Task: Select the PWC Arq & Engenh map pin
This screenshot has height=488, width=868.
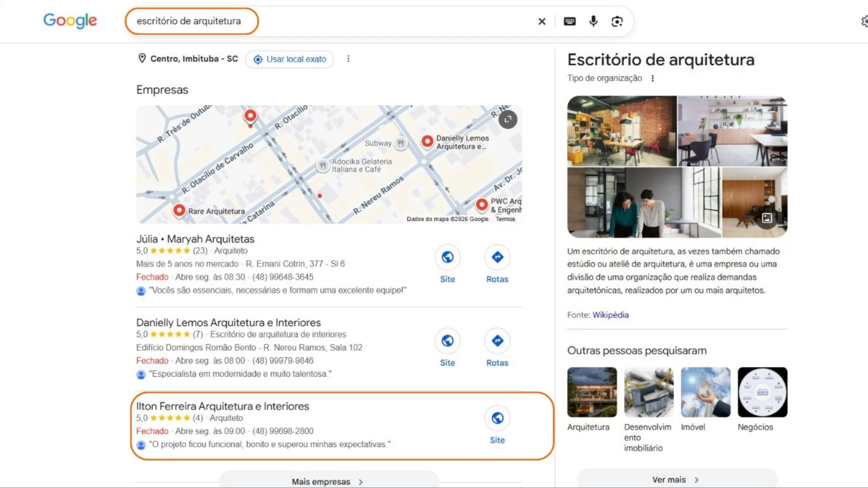Action: 482,205
